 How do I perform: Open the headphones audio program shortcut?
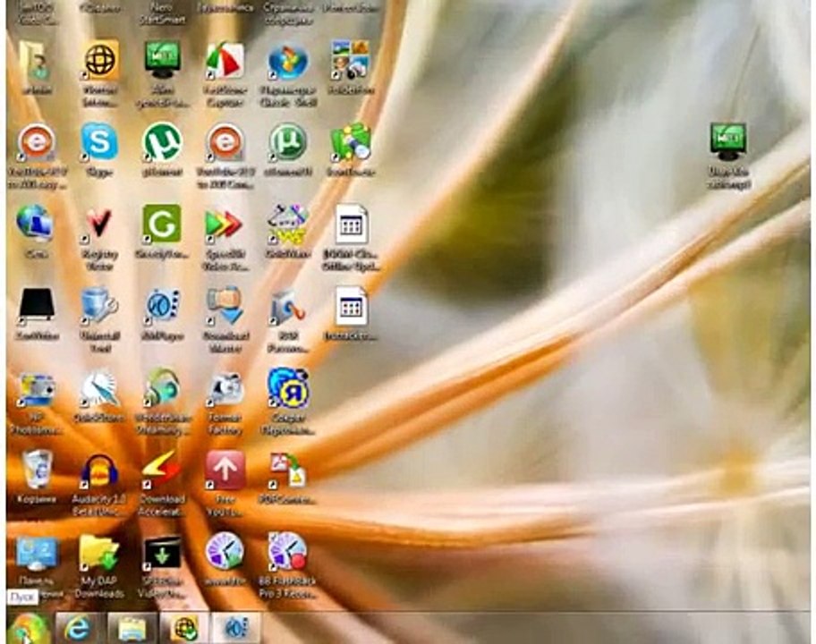pyautogui.click(x=162, y=387)
